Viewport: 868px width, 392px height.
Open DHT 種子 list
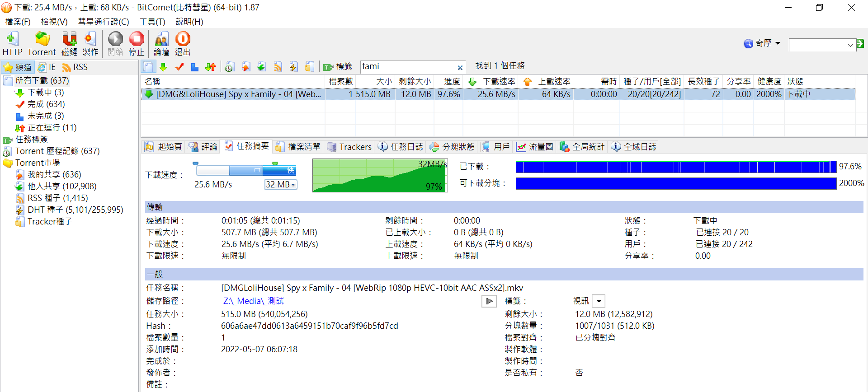[75, 210]
